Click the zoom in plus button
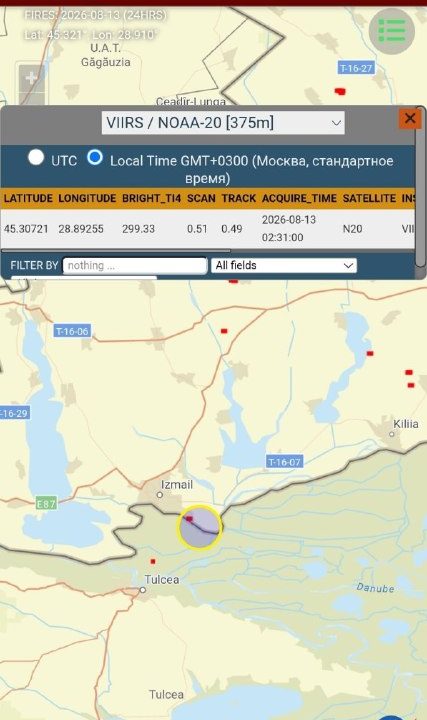 pos(31,78)
